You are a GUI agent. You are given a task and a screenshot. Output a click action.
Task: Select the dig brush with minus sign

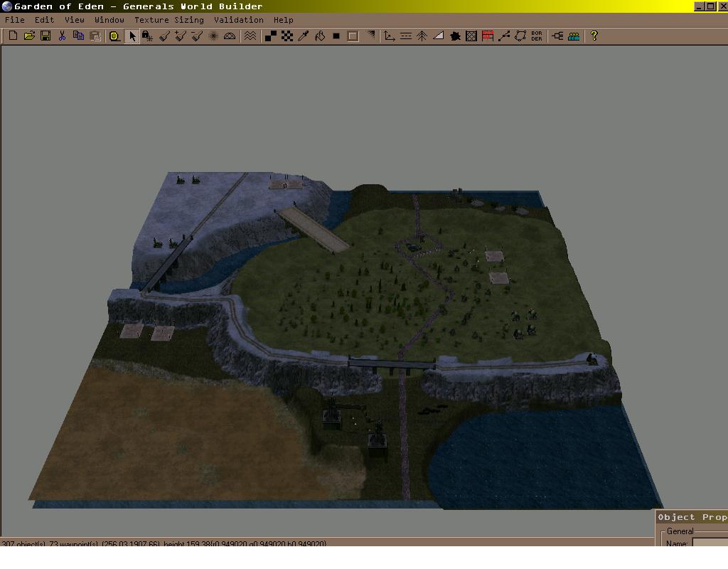[197, 36]
